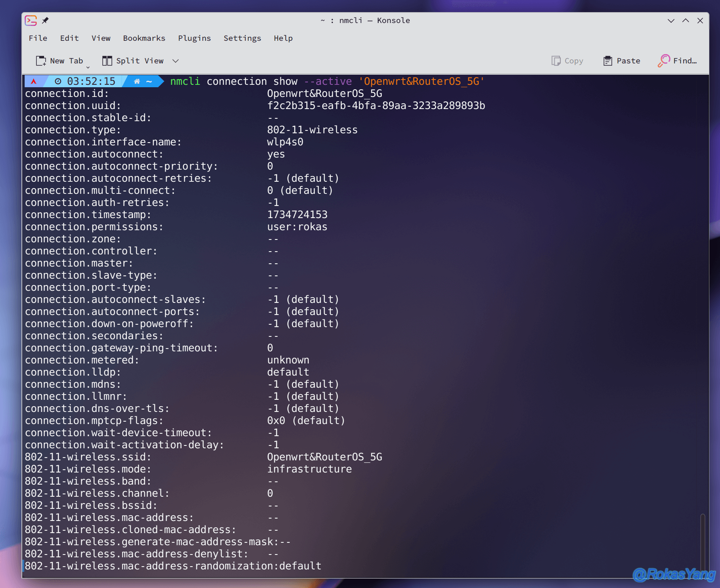Click the Paste toolbar button
This screenshot has height=588, width=720.
coord(621,61)
